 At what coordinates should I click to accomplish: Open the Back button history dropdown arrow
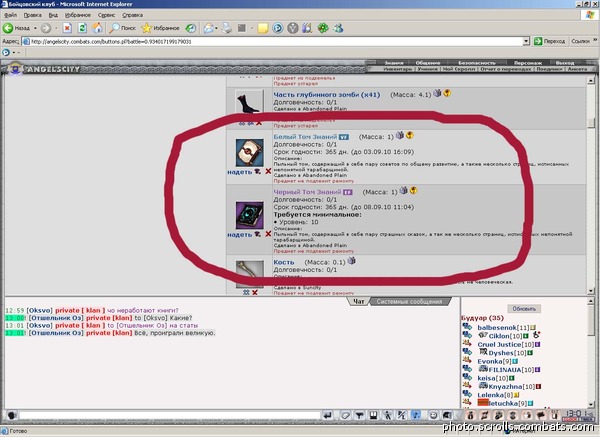[x=35, y=28]
